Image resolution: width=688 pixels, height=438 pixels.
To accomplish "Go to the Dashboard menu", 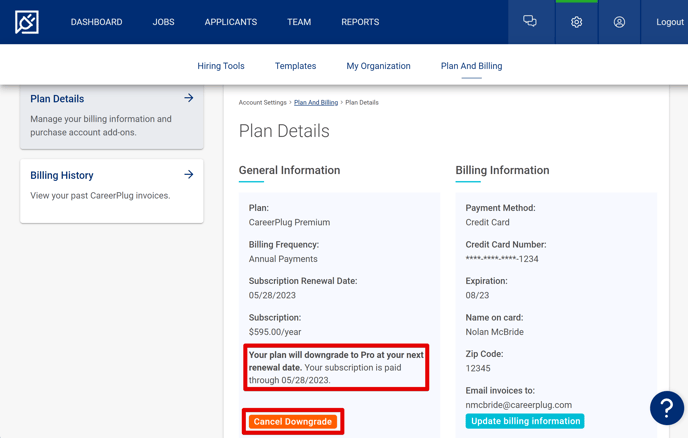I will tap(97, 22).
